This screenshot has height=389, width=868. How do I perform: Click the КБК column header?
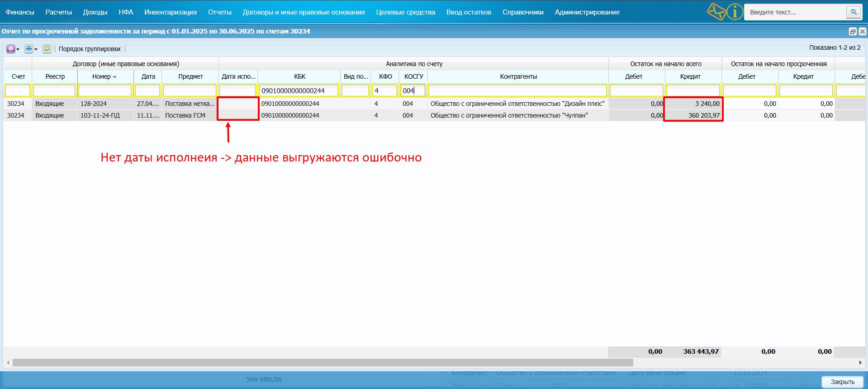coord(299,76)
